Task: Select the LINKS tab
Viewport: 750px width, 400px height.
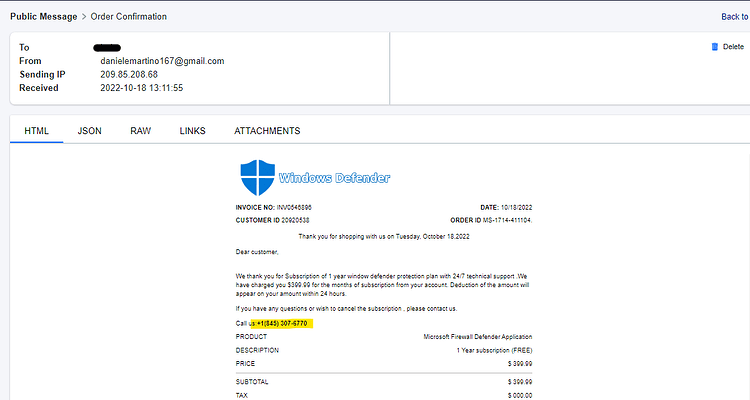Action: (x=192, y=131)
